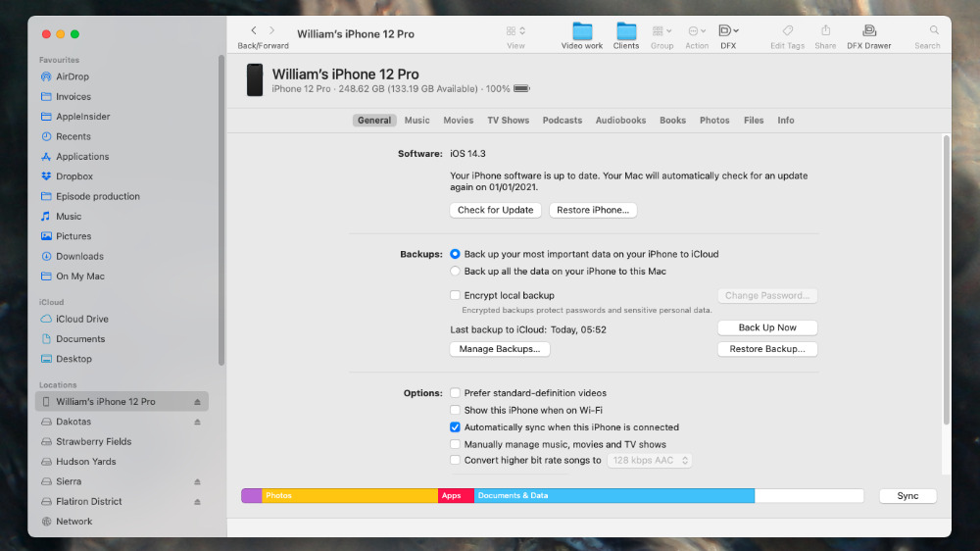Enable Show this iPhone when on Wi-Fi
980x551 pixels.
tap(455, 410)
